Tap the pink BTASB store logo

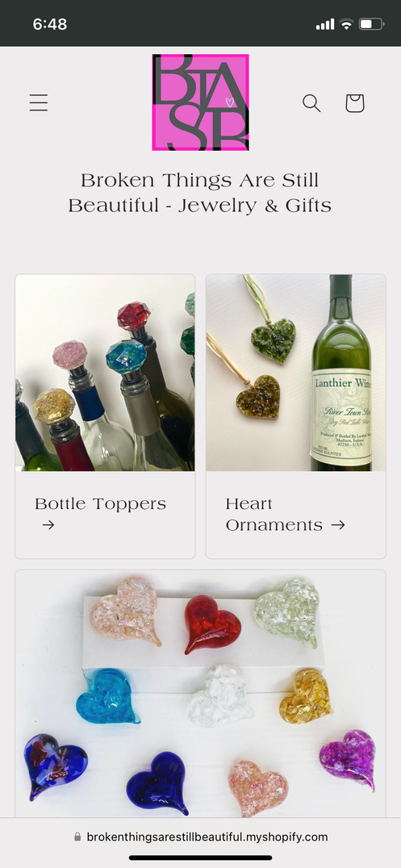tap(200, 102)
